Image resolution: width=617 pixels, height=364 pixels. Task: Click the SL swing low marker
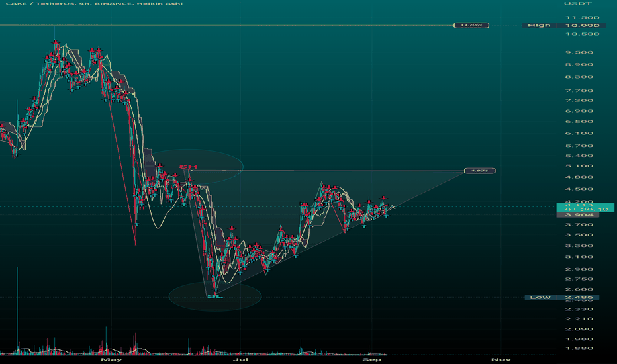pos(215,296)
